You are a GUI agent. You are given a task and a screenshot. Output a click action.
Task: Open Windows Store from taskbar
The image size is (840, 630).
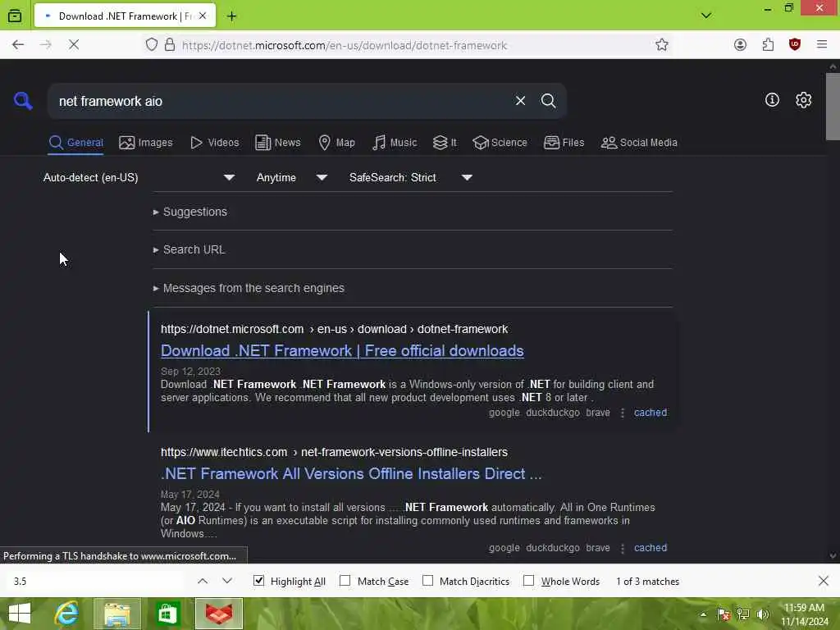tap(167, 614)
